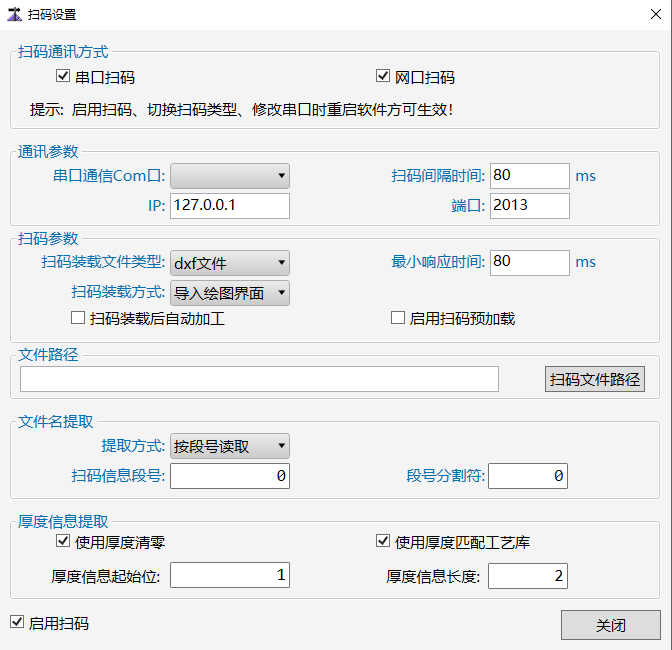This screenshot has width=672, height=650.
Task: Expand the 扫码装载文件类型 dxf文件 dropdown
Action: point(229,263)
